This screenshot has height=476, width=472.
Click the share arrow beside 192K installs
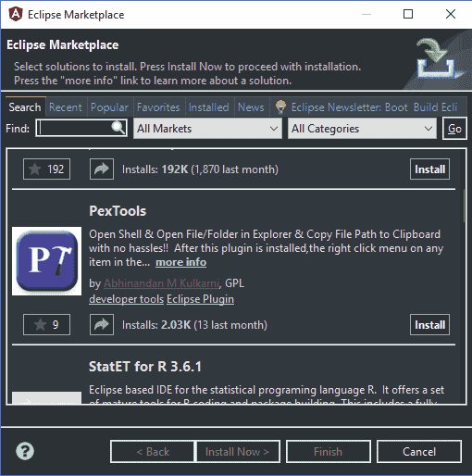(x=102, y=169)
